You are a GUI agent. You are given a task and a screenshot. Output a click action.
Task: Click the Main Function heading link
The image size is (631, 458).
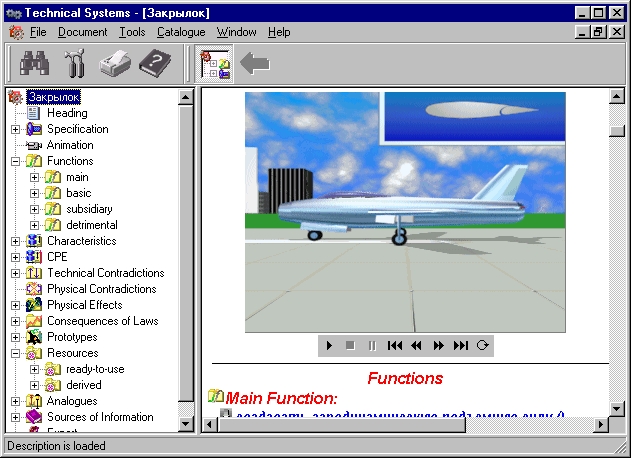(281, 398)
